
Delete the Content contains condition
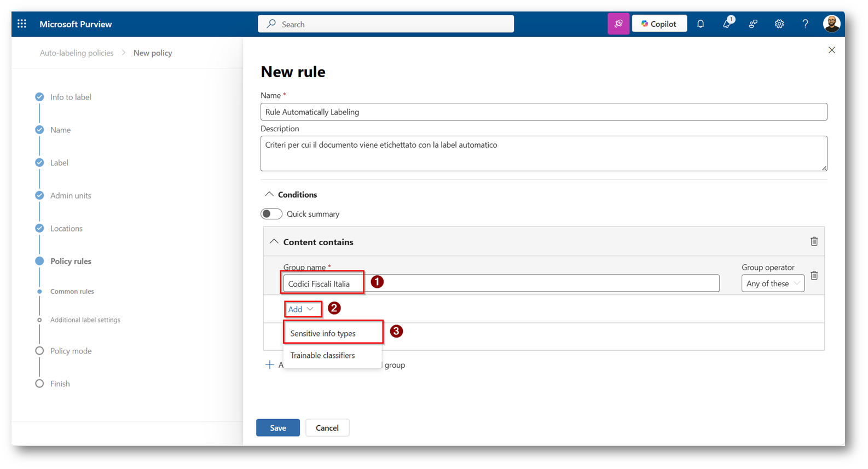click(814, 241)
